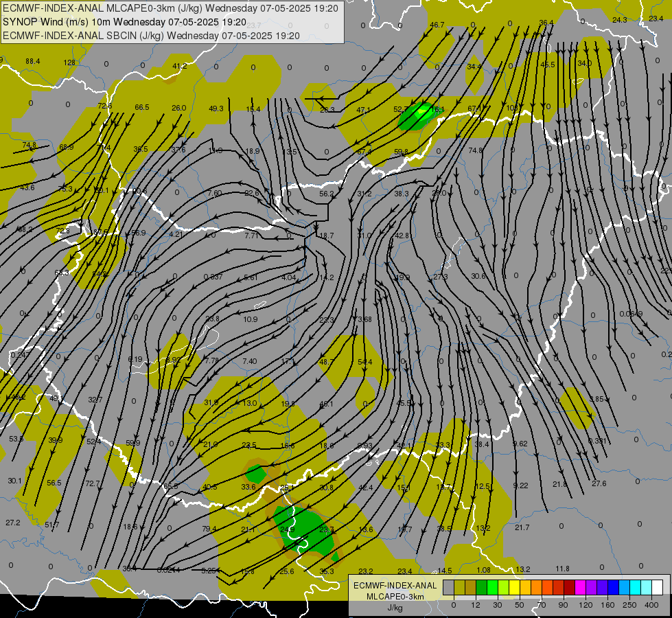
Task: Click the map value 35.3
Action: (x=326, y=571)
